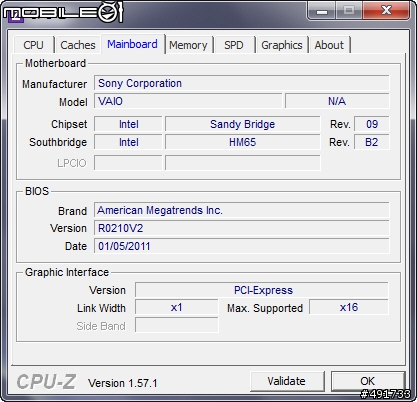Image resolution: width=417 pixels, height=402 pixels.
Task: Click the Chipset label
Action: click(x=69, y=124)
